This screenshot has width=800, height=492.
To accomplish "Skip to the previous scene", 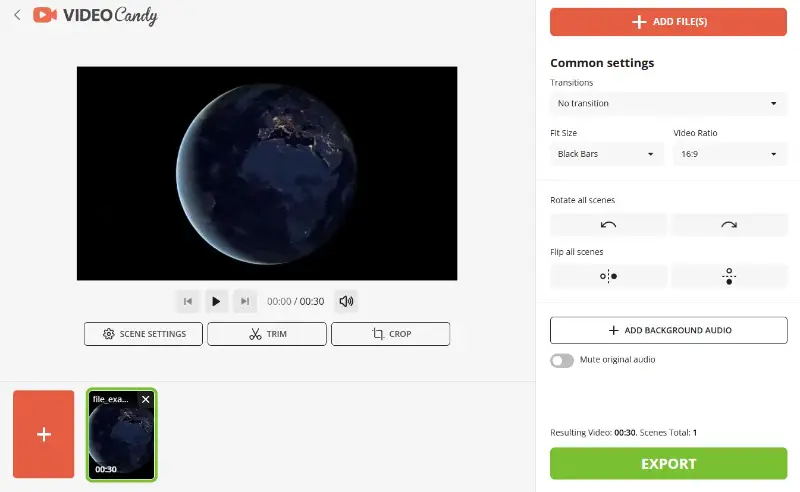I will point(187,301).
